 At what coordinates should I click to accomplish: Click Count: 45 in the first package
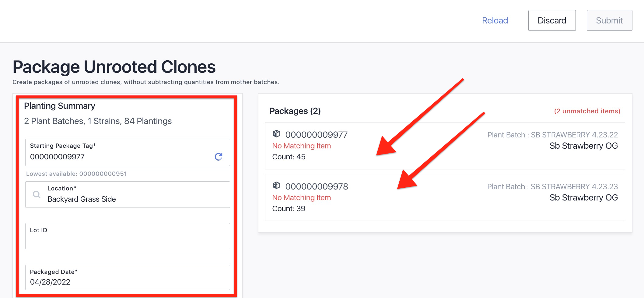289,157
